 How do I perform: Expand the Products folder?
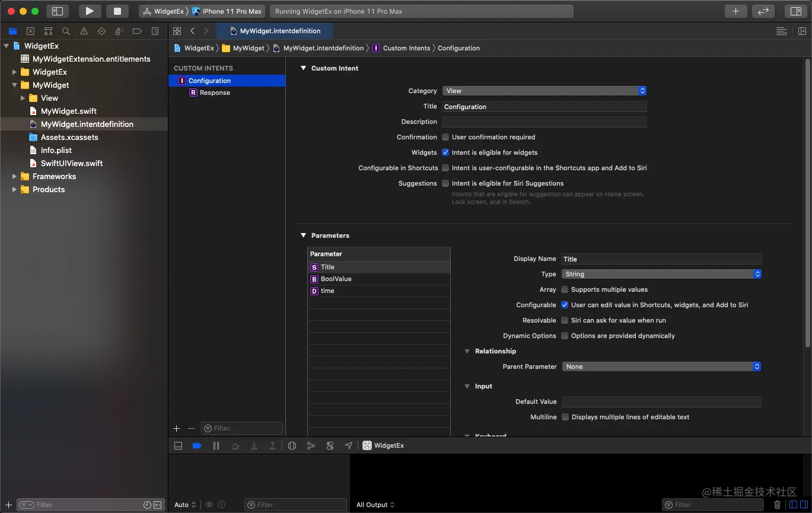coord(14,189)
